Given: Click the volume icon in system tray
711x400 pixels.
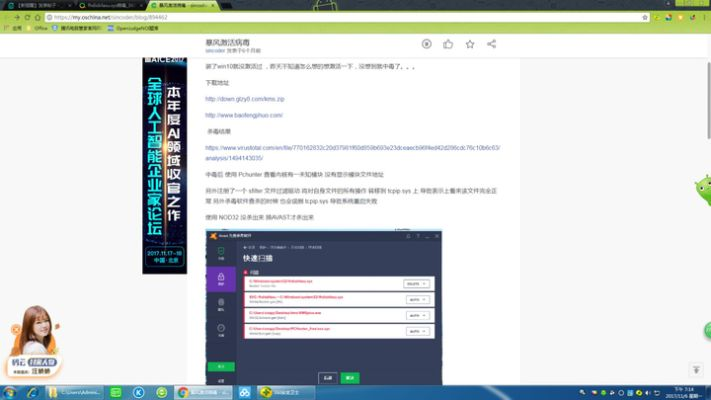Looking at the screenshot, I should pos(648,393).
